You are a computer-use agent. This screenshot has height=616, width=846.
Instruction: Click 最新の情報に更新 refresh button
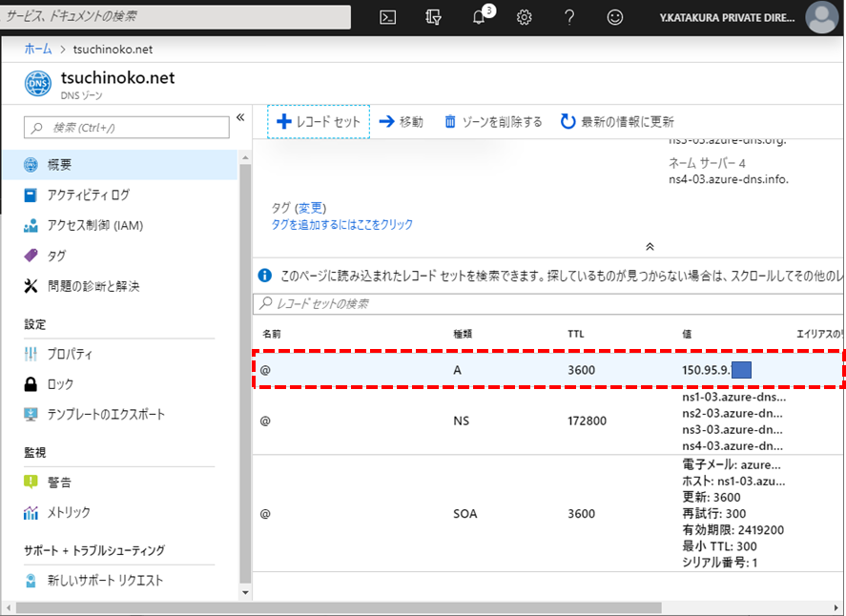pyautogui.click(x=618, y=122)
